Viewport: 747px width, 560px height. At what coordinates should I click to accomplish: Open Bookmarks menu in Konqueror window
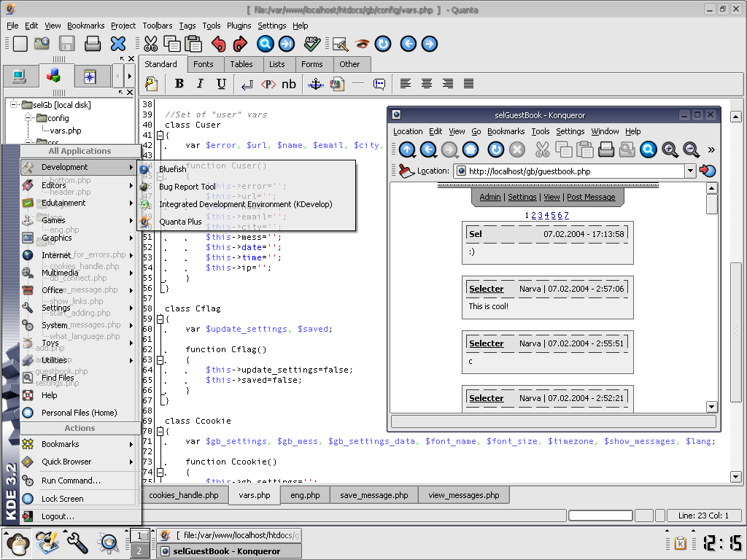pyautogui.click(x=506, y=131)
